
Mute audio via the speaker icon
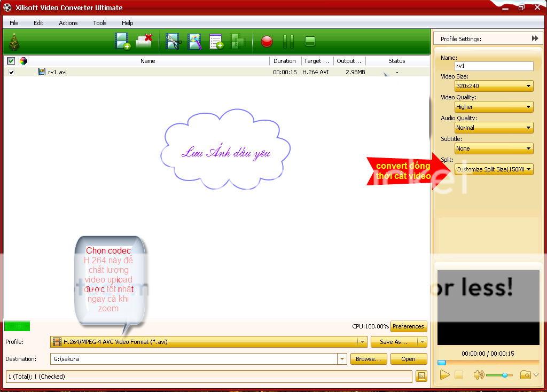point(478,375)
